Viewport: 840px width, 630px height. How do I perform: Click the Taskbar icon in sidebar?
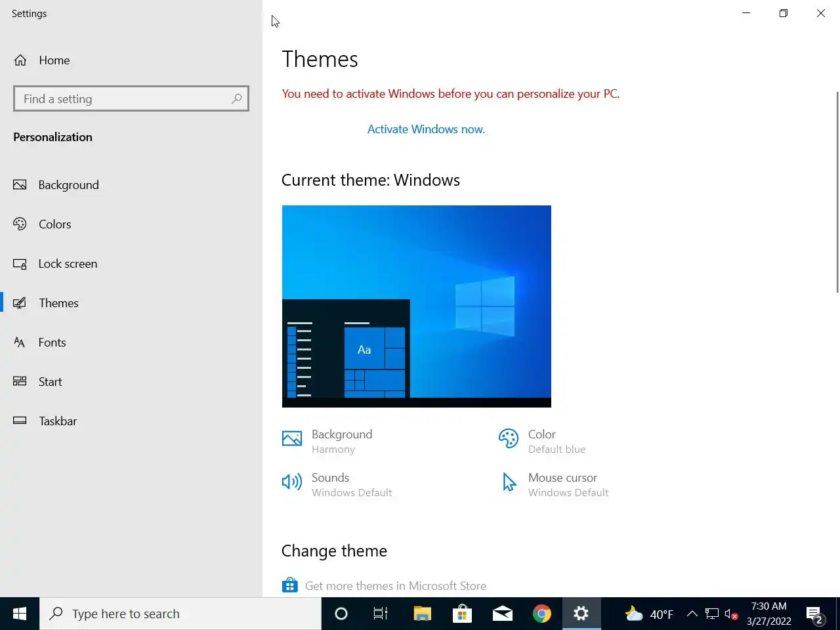coord(20,421)
